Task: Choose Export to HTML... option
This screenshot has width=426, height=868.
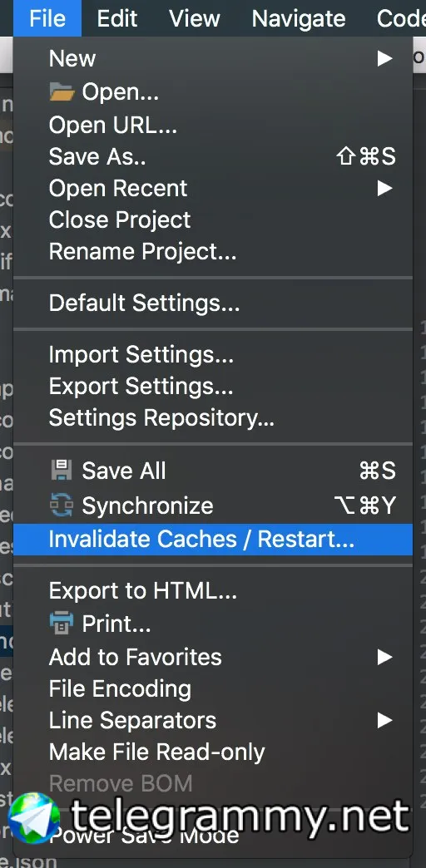Action: point(213,591)
